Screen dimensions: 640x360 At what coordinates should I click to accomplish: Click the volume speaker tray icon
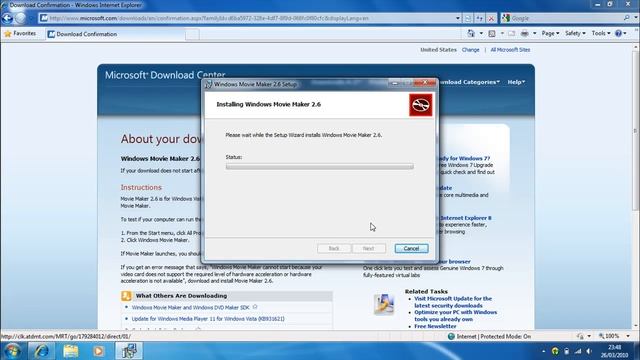589,351
